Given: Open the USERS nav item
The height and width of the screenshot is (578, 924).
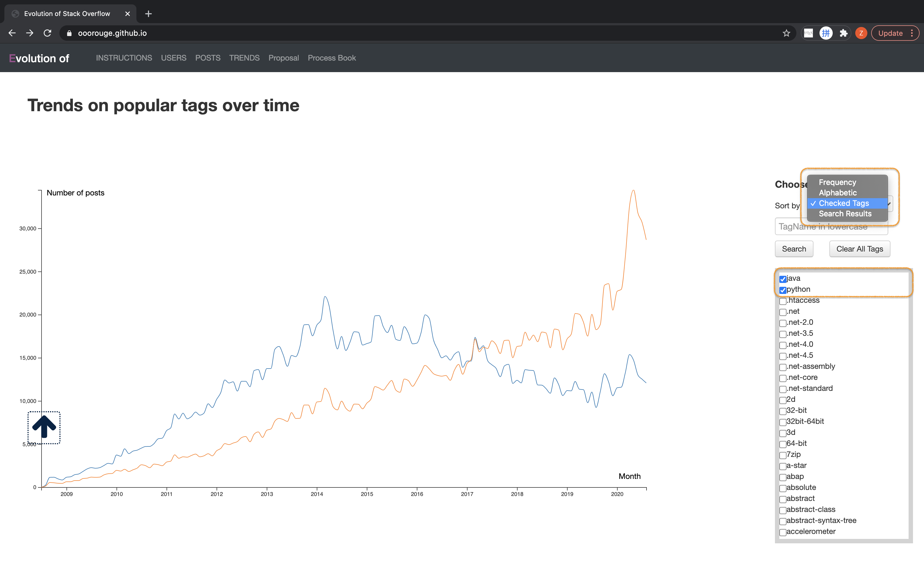Looking at the screenshot, I should pos(174,58).
